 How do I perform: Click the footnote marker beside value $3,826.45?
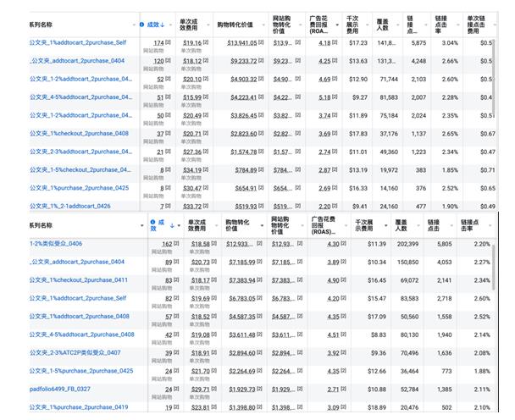point(261,115)
